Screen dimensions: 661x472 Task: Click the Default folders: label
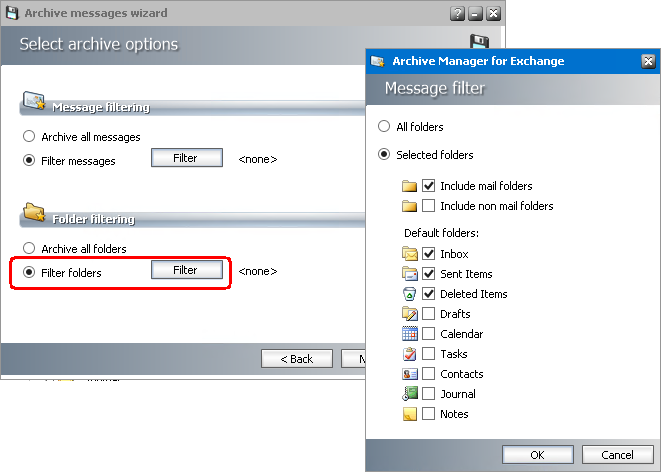click(441, 233)
